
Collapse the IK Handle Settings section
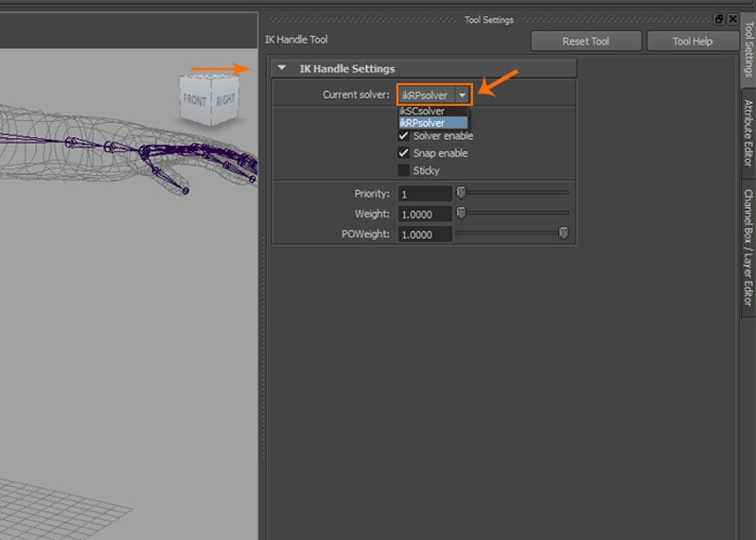pyautogui.click(x=282, y=69)
